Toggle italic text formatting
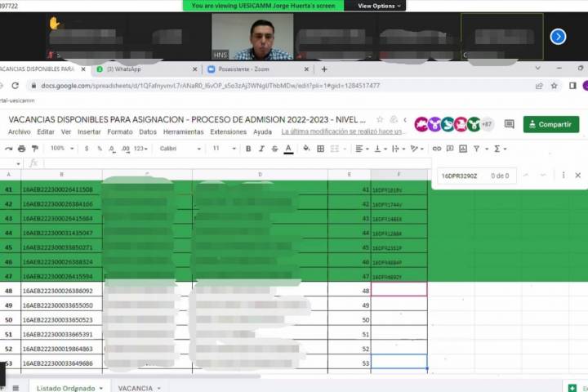 click(261, 149)
